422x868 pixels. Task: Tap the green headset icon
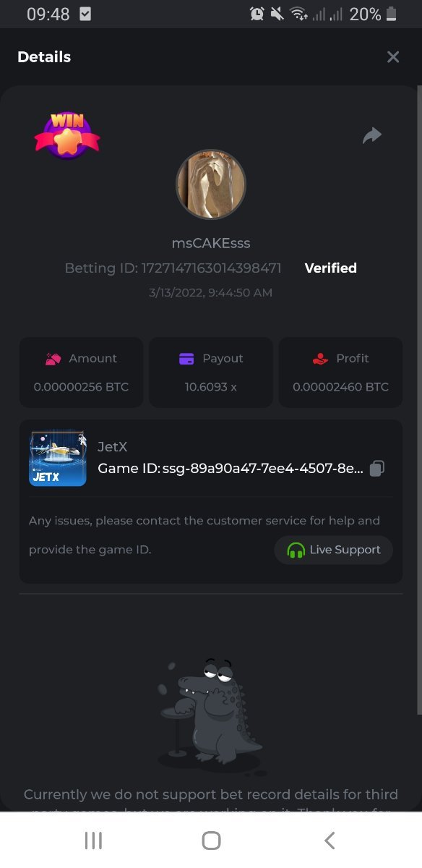296,550
